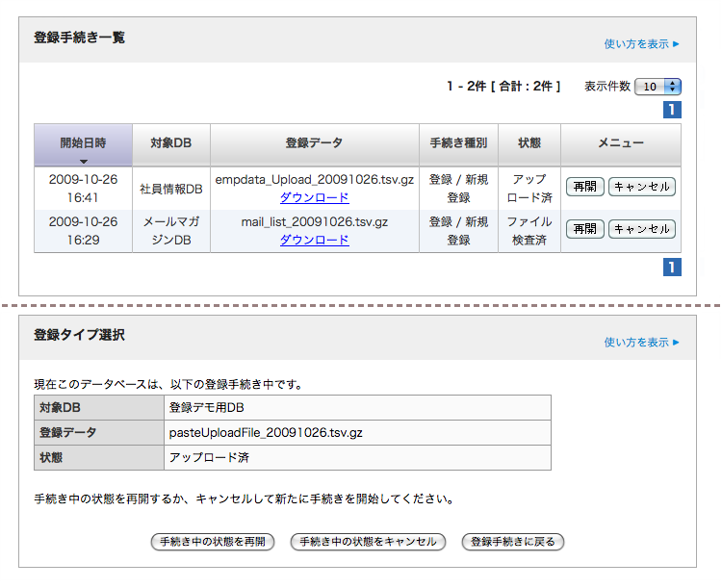This screenshot has width=722, height=588.
Task: Open the 表示件数 dropdown showing 10
Action: click(x=658, y=87)
